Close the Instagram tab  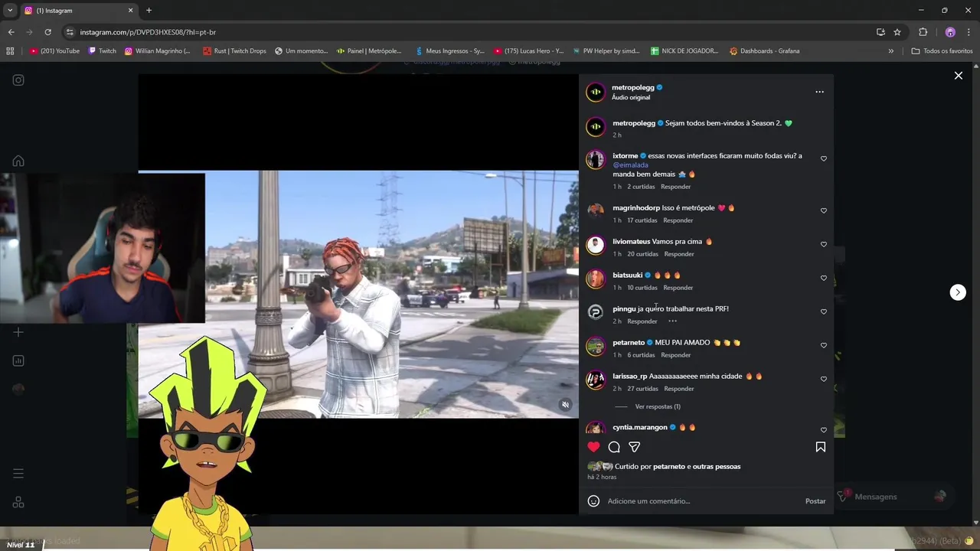pos(130,11)
